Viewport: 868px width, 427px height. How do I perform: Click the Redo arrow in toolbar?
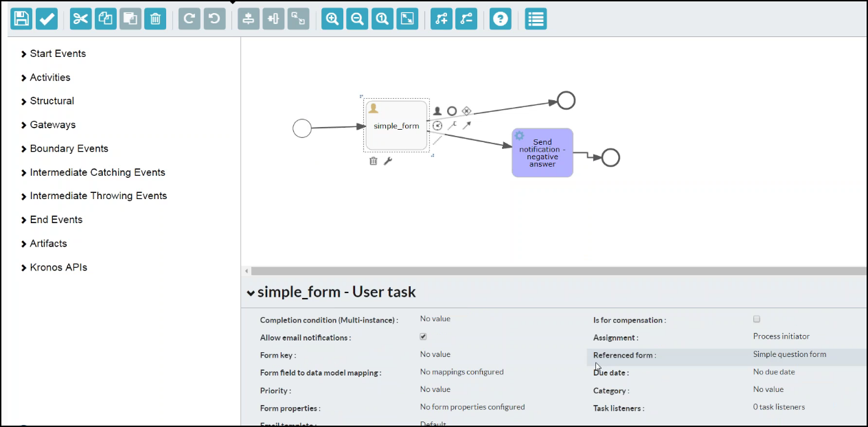point(190,19)
